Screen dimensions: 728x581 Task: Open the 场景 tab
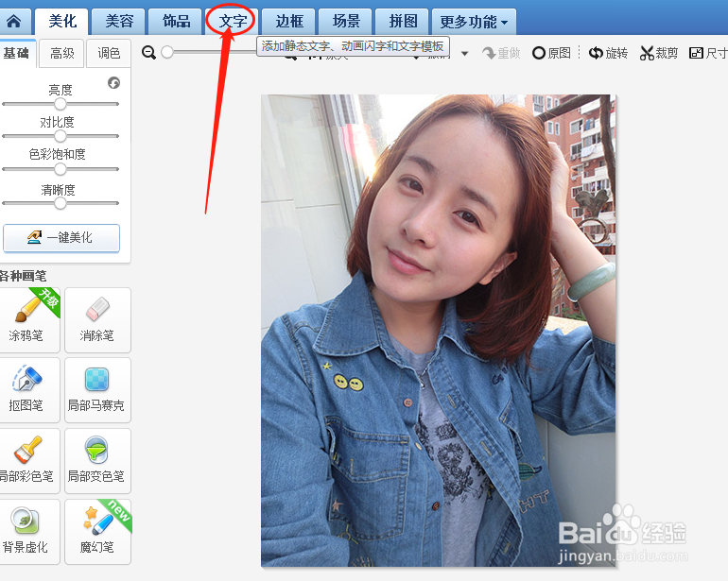pos(346,22)
